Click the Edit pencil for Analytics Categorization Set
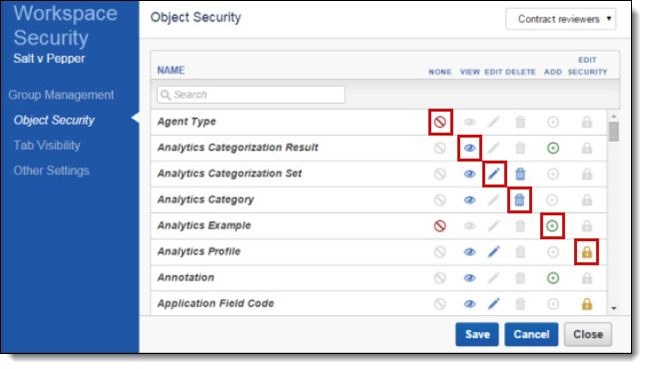The image size is (647, 369). [x=494, y=174]
